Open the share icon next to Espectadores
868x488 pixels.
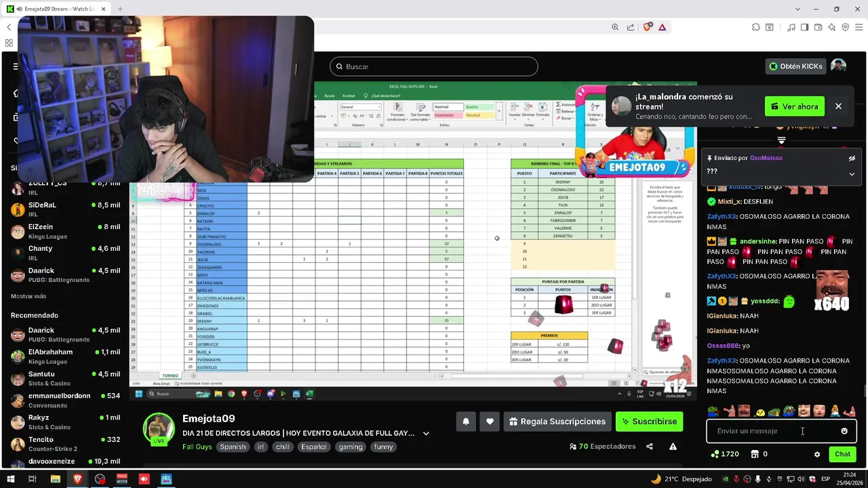point(650,447)
